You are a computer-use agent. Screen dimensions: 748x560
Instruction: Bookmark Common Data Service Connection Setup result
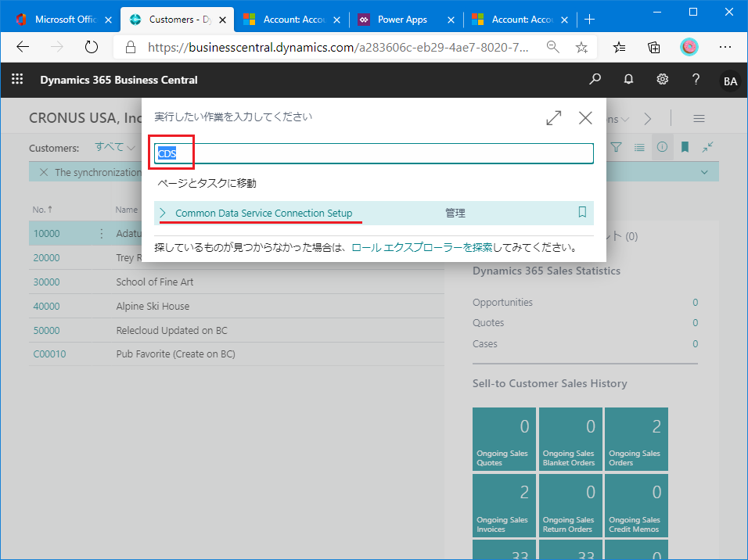(582, 212)
